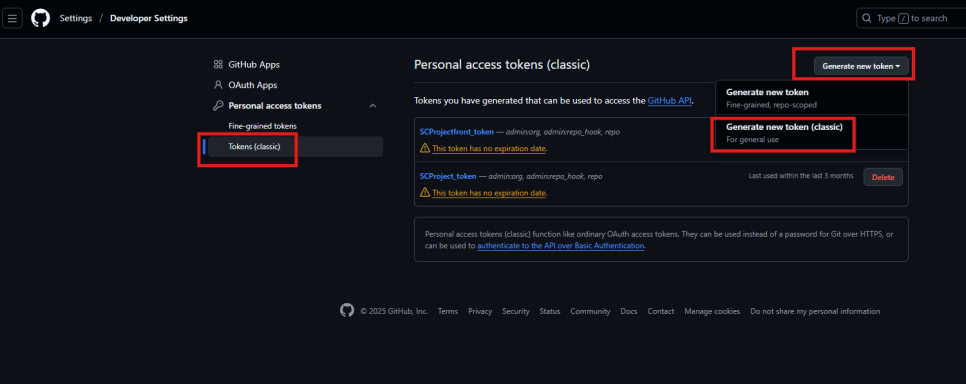Click the GitHub logo in header

(x=41, y=18)
